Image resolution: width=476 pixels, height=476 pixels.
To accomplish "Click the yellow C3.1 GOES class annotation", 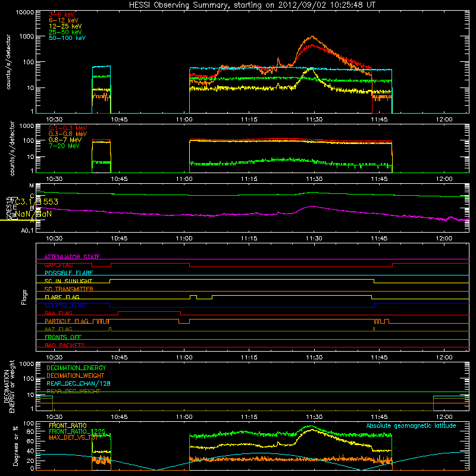I will (36, 202).
